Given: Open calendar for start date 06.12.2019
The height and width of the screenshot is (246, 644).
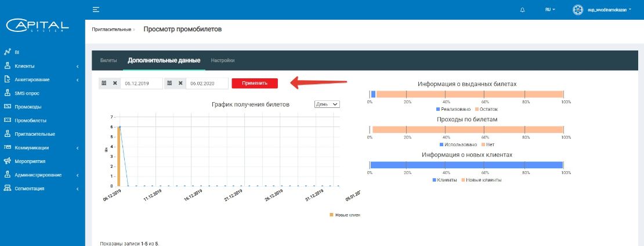Looking at the screenshot, I should (104, 83).
